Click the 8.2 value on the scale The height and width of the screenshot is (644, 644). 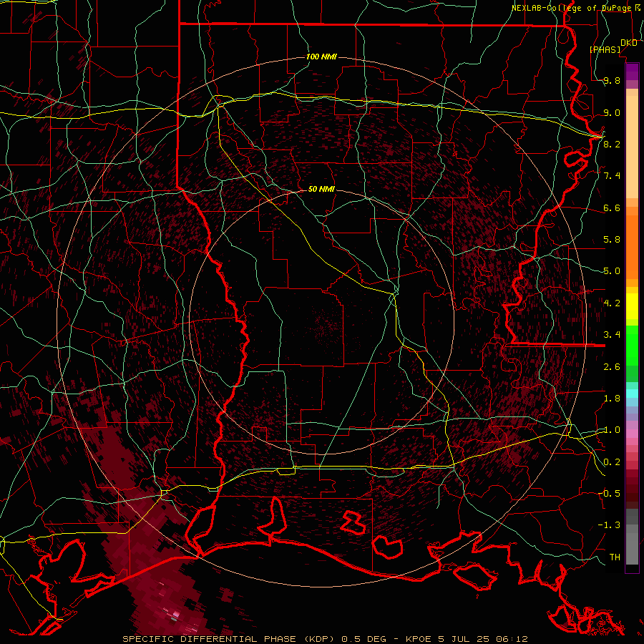coord(612,144)
